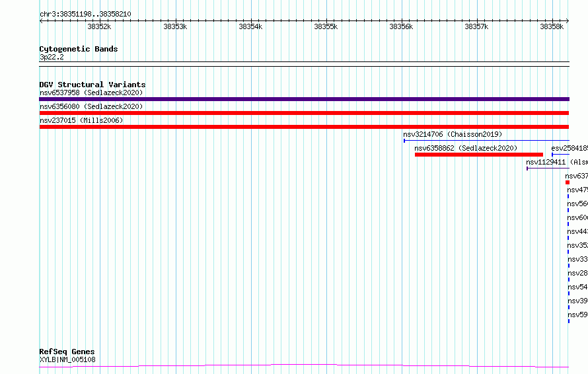
Task: Select the red nsv6358862 variant bar
Action: click(479, 155)
